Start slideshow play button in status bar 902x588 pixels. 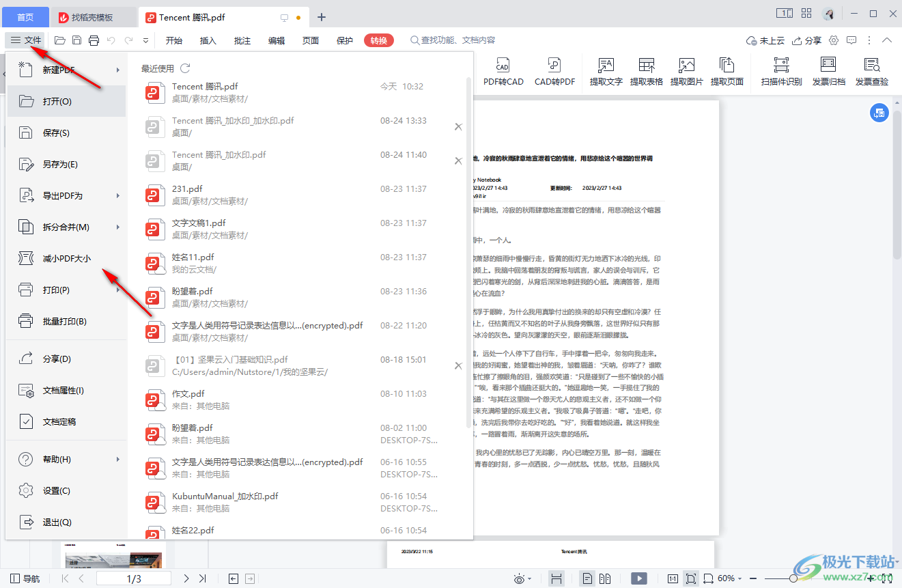[x=639, y=578]
